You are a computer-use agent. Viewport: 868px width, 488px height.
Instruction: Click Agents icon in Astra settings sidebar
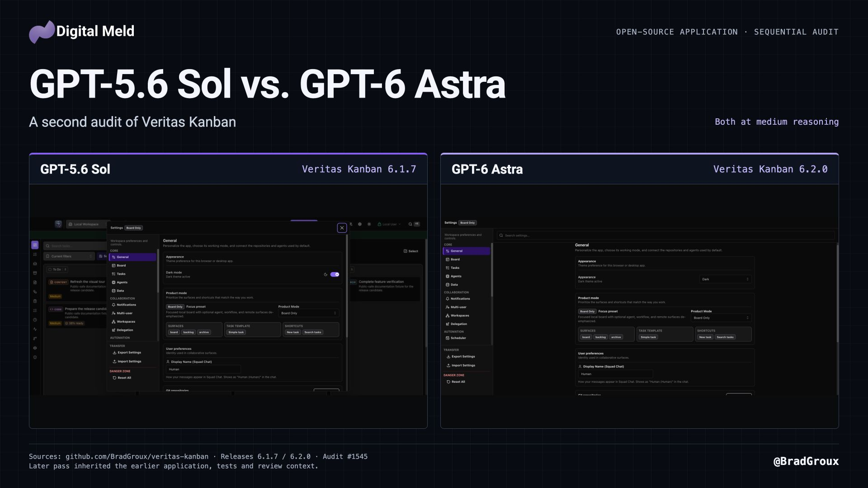coord(448,277)
